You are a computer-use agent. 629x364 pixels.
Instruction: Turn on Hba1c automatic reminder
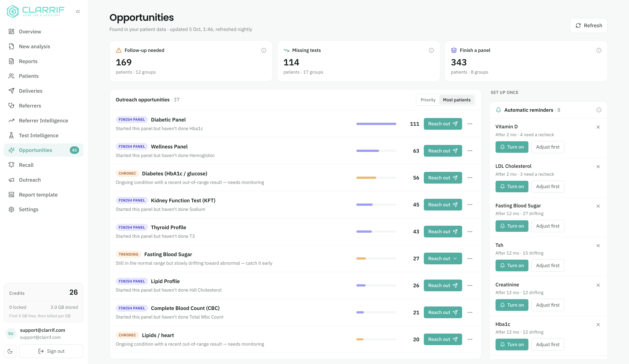pos(512,344)
